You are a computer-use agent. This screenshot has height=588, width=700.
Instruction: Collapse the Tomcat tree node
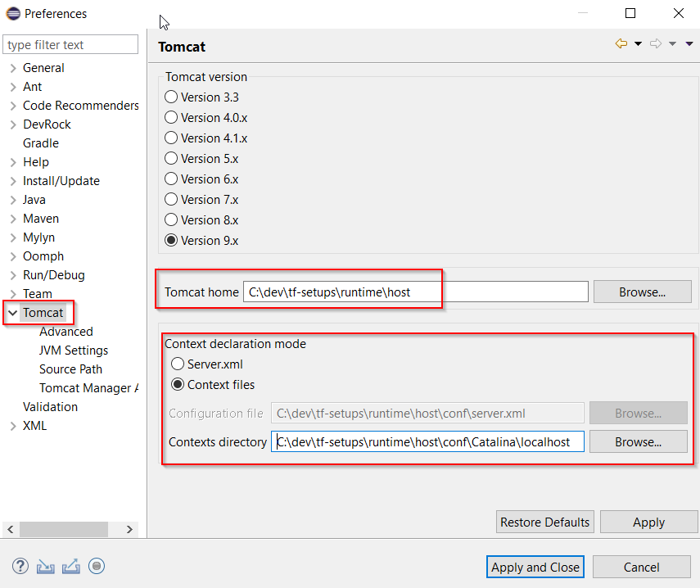[13, 313]
